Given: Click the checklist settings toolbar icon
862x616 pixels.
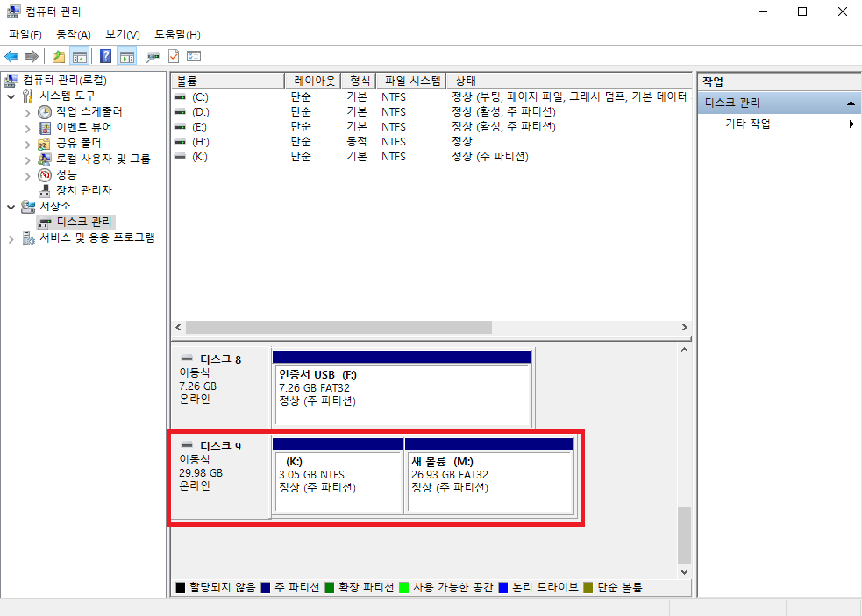Looking at the screenshot, I should 194,56.
